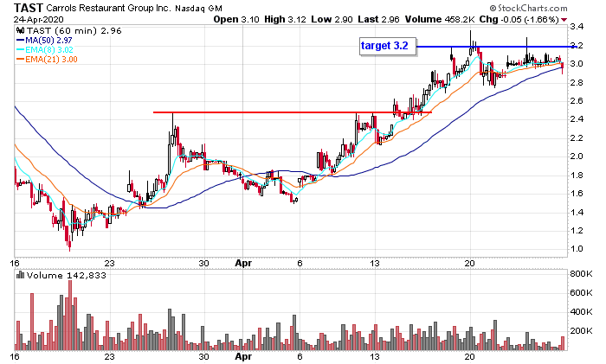This screenshot has height=364, width=606.
Task: Select the Open 3.10 value
Action: 236,19
